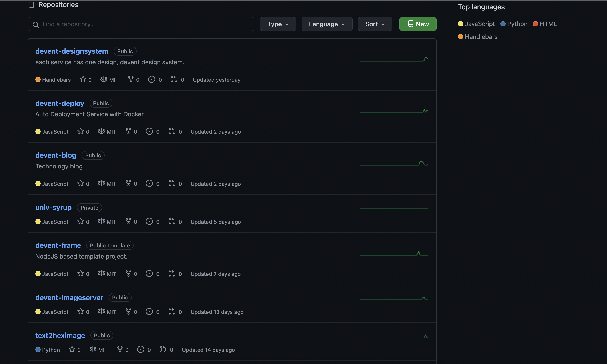Viewport: 607px width, 364px height.
Task: Open the devent-deploy repository link
Action: [60, 103]
